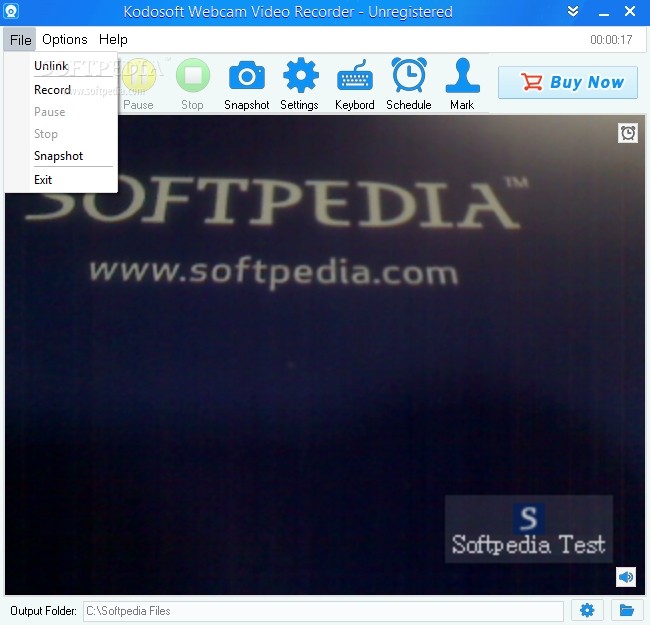Click the Stop toolbar button
The height and width of the screenshot is (625, 650).
(193, 84)
